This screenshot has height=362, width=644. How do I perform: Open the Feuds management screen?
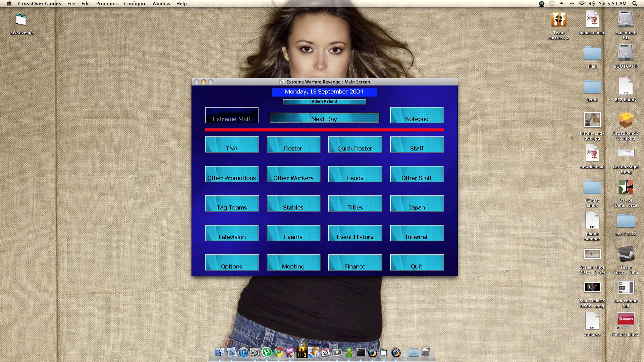click(355, 177)
